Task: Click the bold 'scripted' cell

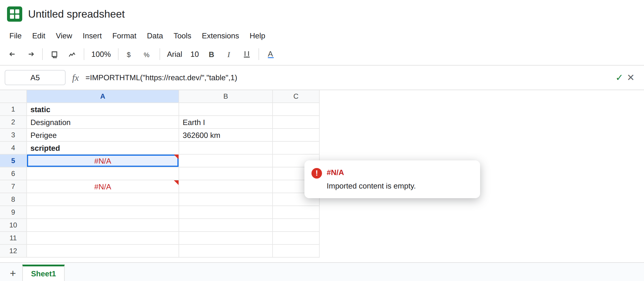Action: point(103,148)
